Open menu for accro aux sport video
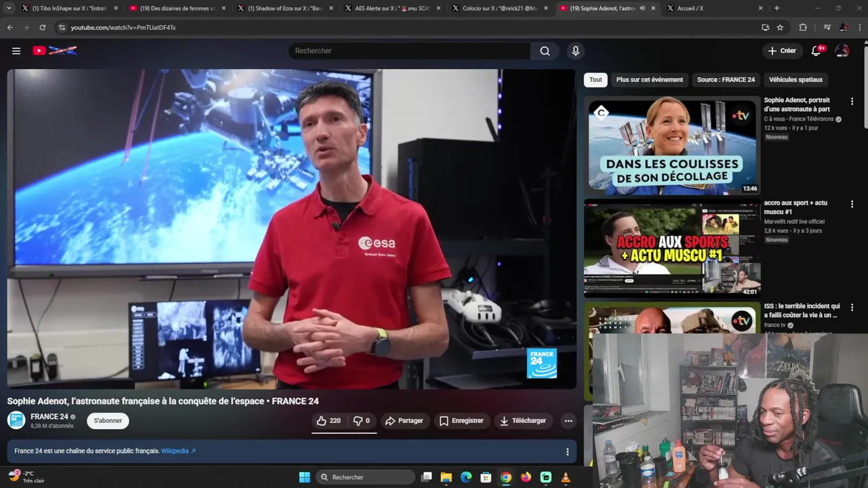The height and width of the screenshot is (488, 868). tap(852, 204)
